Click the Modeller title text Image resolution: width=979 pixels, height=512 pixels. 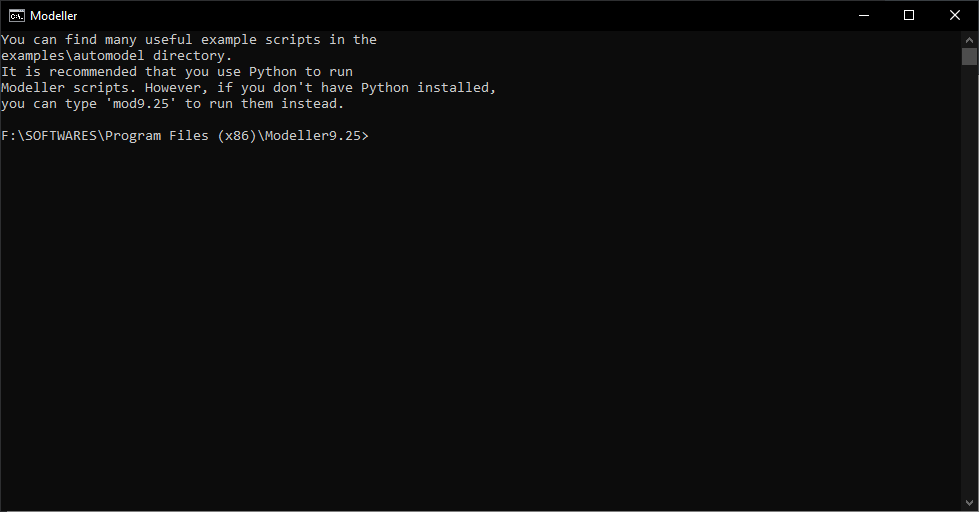click(54, 16)
